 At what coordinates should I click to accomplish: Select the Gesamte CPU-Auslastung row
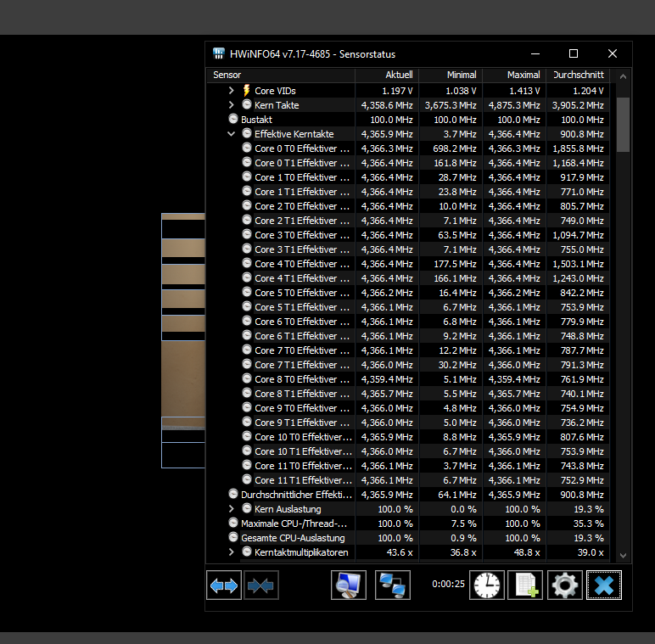408,538
